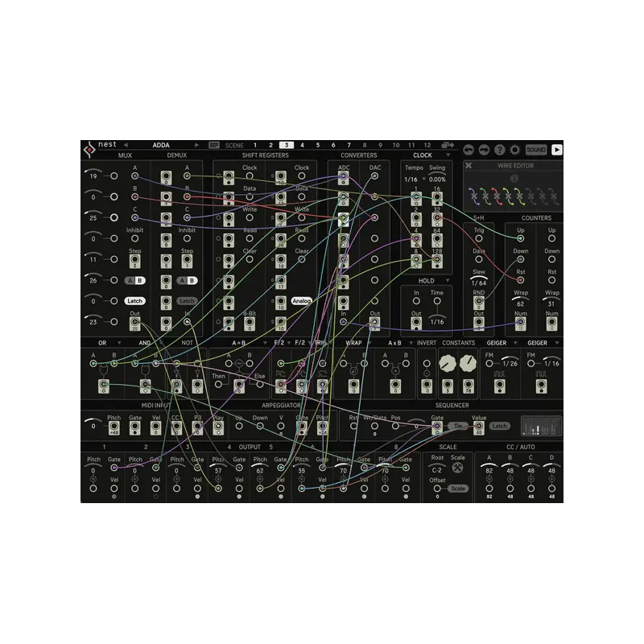This screenshot has width=644, height=644.
Task: Click the first Constants knob
Action: 448,363
